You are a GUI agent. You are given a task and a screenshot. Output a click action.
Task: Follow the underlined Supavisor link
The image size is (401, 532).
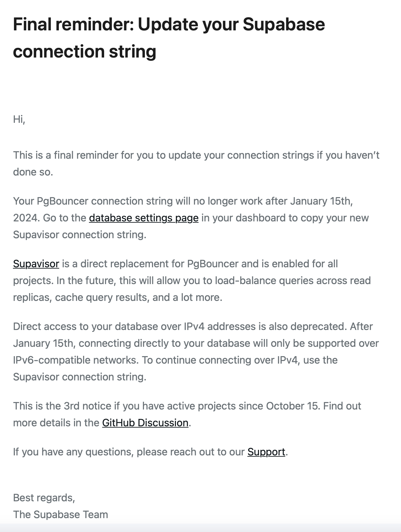click(36, 264)
